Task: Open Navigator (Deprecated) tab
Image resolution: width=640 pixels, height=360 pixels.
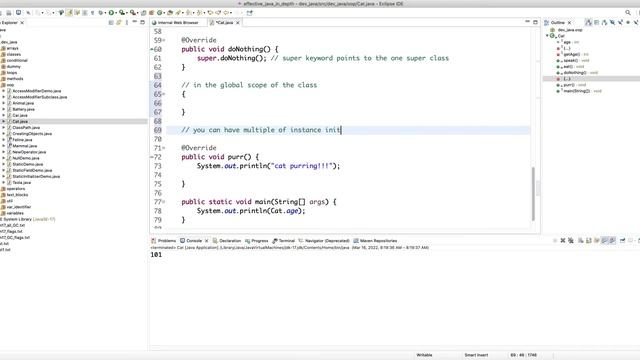Action: tap(324, 241)
